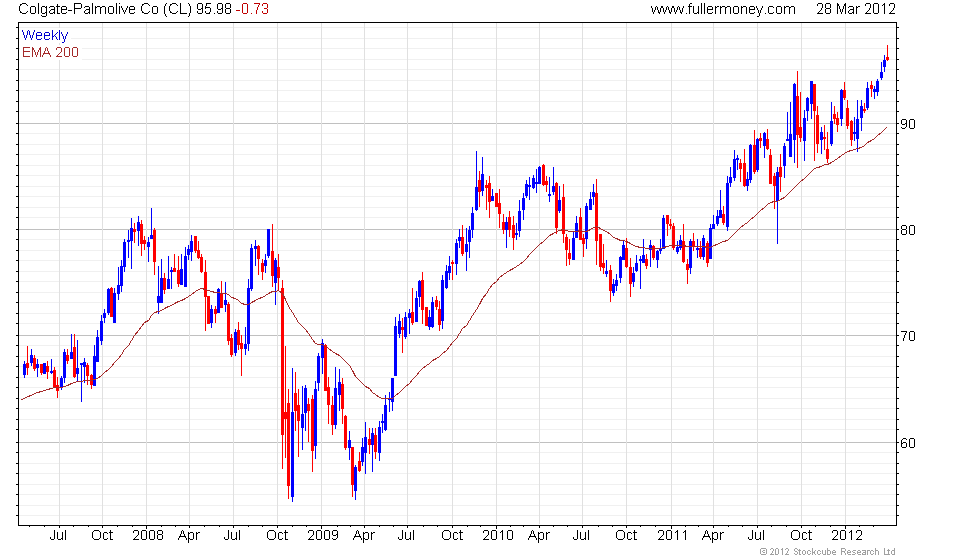Image resolution: width=980 pixels, height=560 pixels.
Task: Click the Apr label after 2010
Action: coord(539,536)
